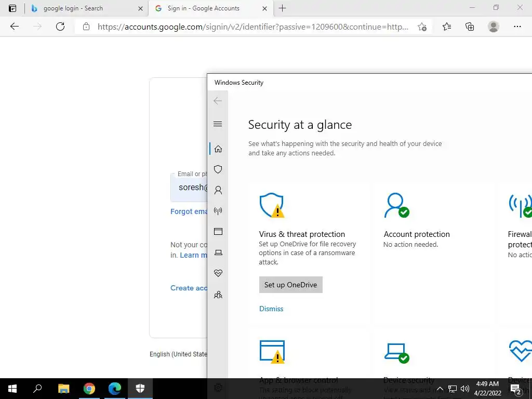
Task: Open taskbar Search magnifier
Action: click(x=37, y=389)
